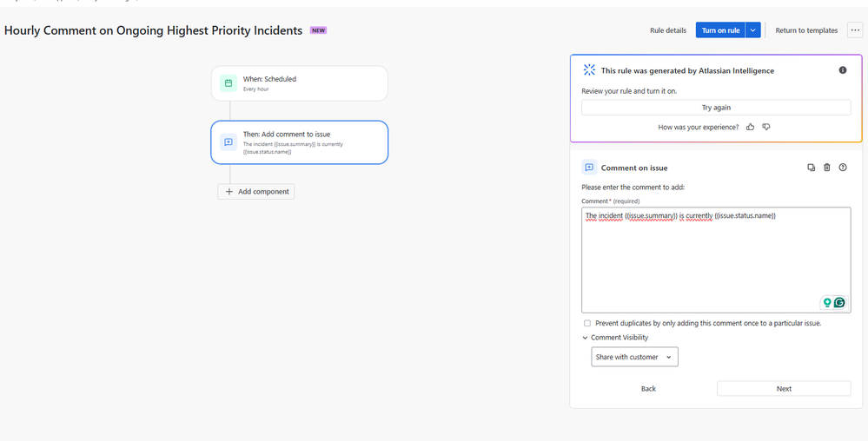
Task: Open the Share with customer dropdown
Action: (634, 357)
